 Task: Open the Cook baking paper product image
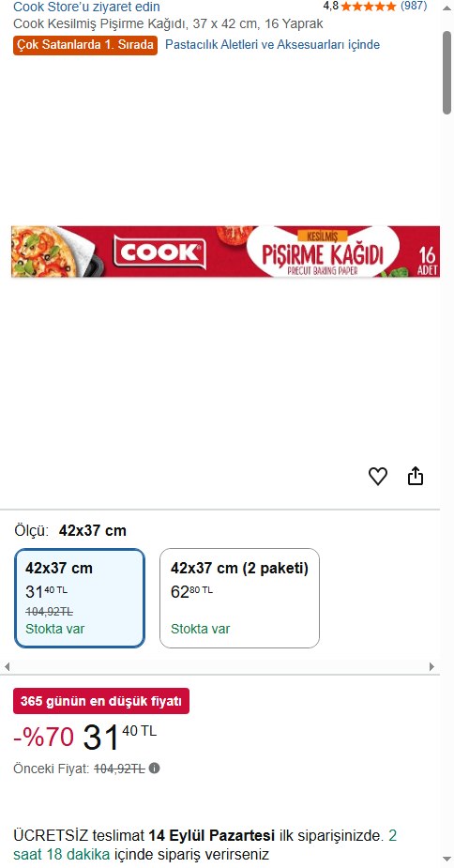[x=225, y=251]
